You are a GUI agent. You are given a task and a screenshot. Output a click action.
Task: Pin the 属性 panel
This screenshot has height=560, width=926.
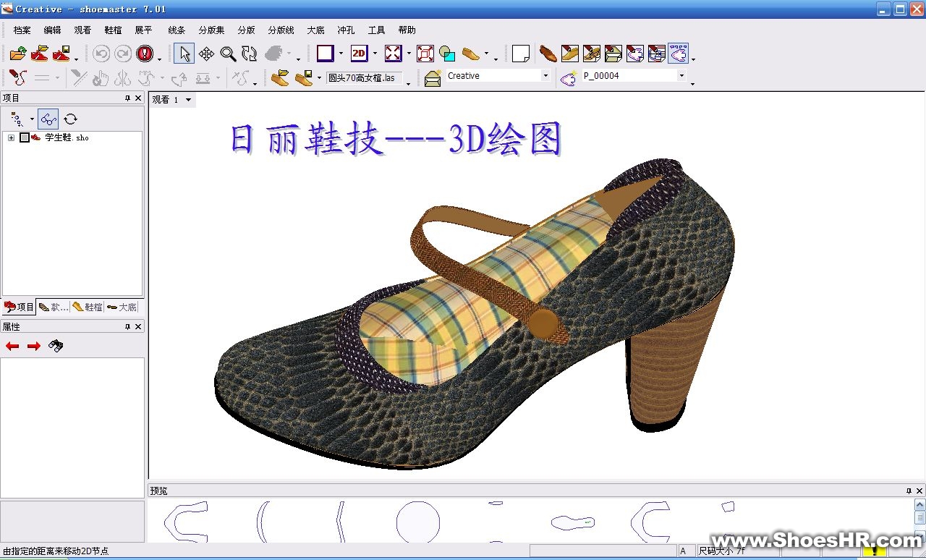tap(127, 327)
